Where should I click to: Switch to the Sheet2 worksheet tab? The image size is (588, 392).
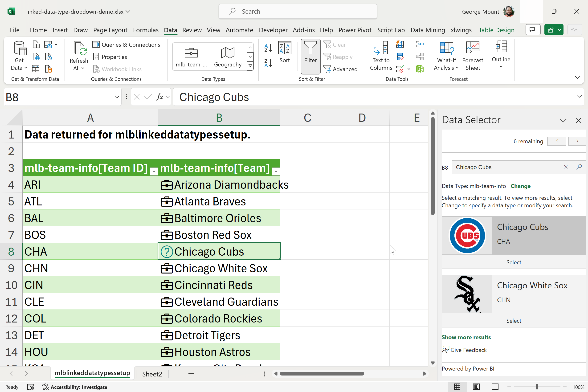tap(152, 374)
